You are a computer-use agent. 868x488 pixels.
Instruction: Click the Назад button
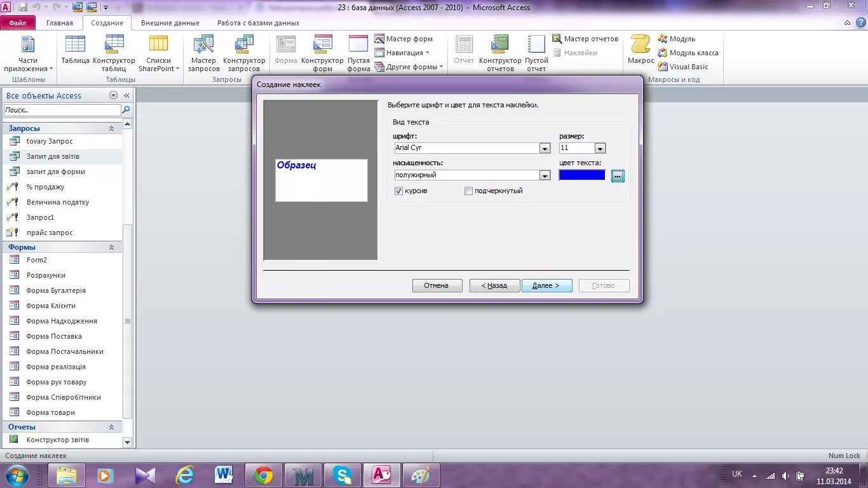click(x=494, y=286)
